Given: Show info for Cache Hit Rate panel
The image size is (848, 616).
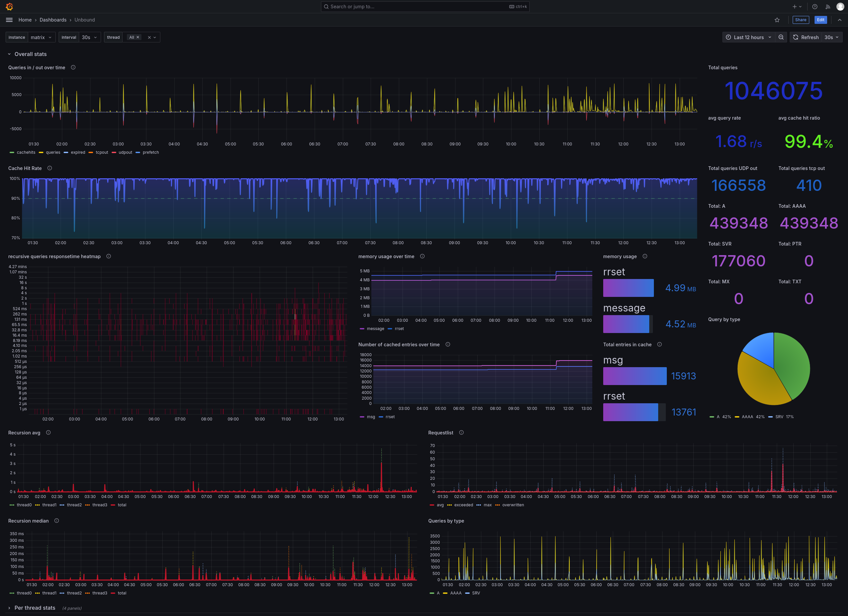Looking at the screenshot, I should [50, 168].
